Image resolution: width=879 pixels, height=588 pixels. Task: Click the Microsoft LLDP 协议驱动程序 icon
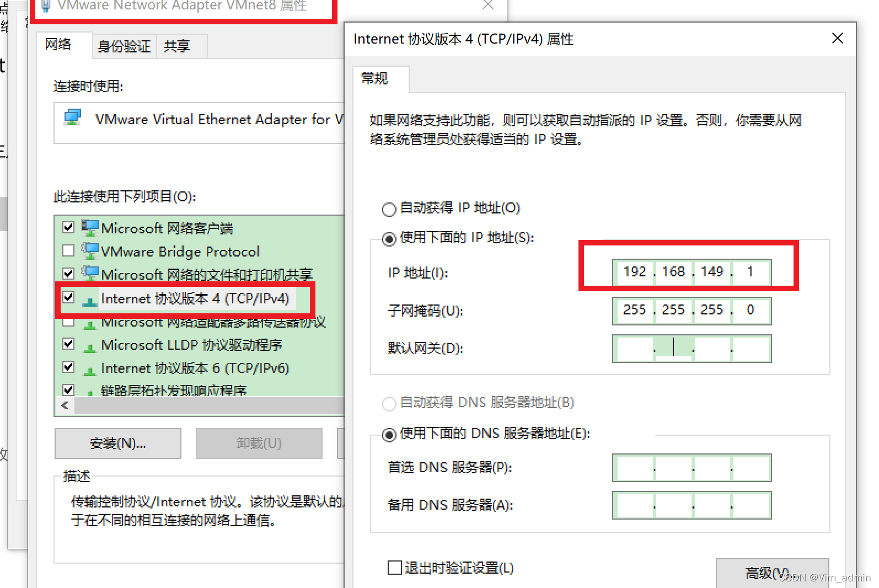(90, 347)
